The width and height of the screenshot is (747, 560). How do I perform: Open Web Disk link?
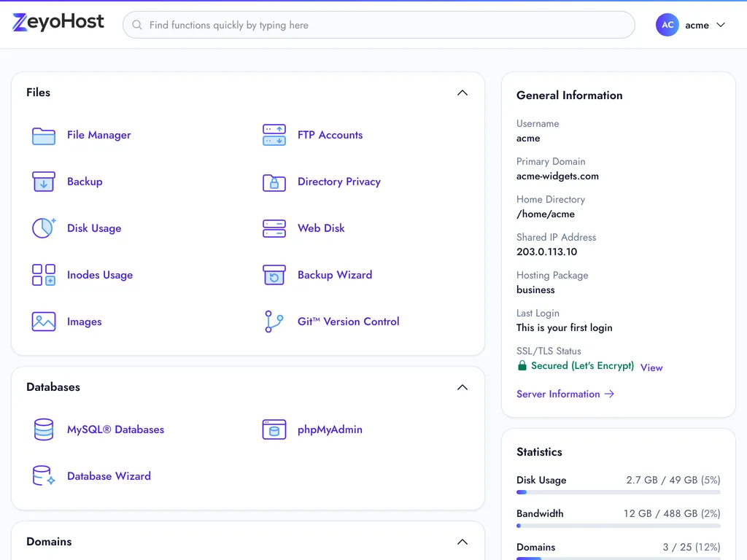click(x=321, y=228)
